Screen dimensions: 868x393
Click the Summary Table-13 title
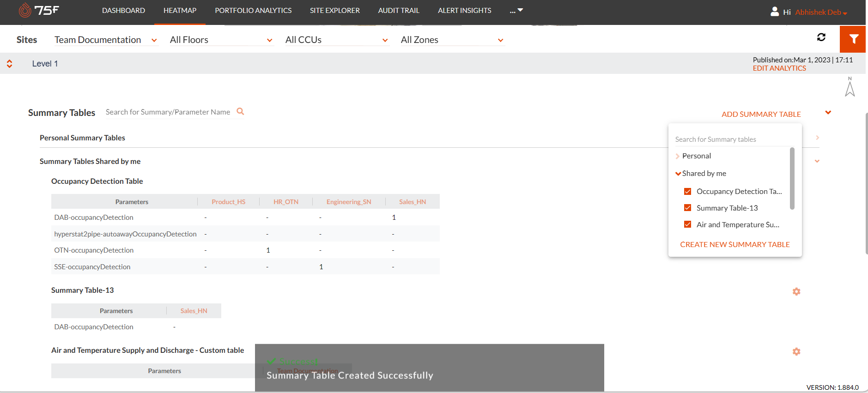point(82,290)
